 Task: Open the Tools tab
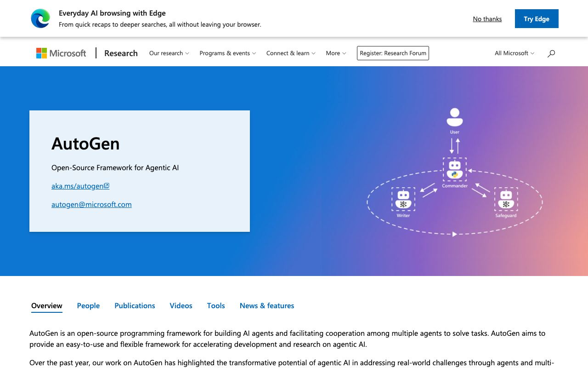coord(216,305)
